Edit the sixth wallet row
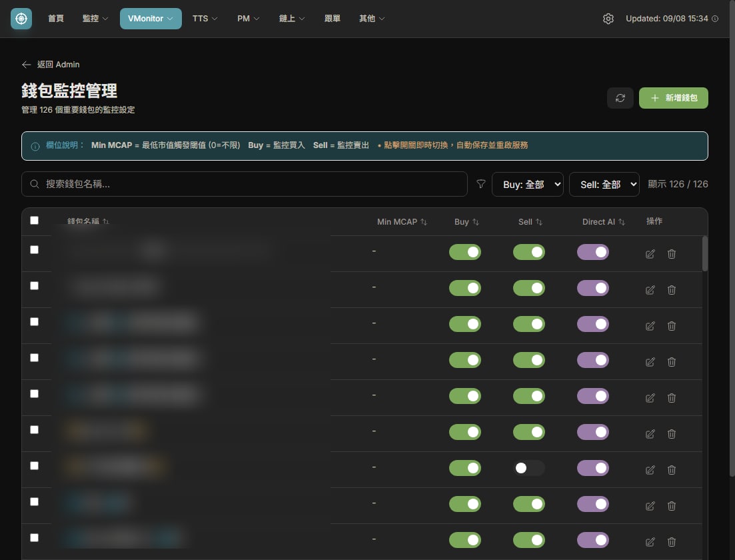Image resolution: width=735 pixels, height=560 pixels. (x=650, y=434)
